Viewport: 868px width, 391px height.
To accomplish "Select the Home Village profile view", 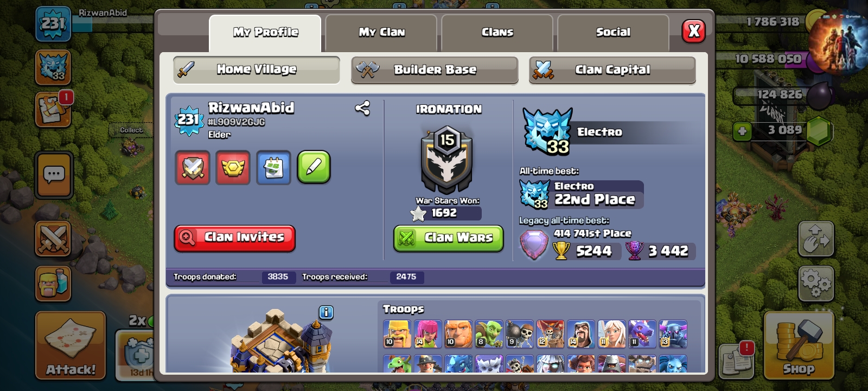I will point(257,70).
